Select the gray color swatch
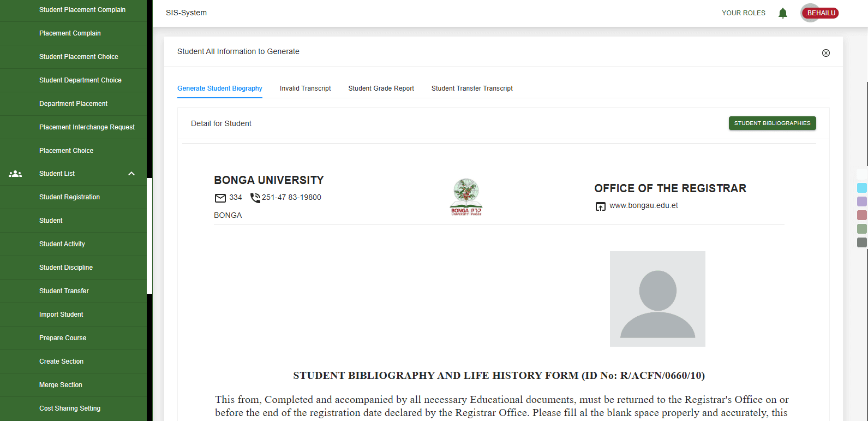Screen dimensions: 868x421 click(862, 242)
